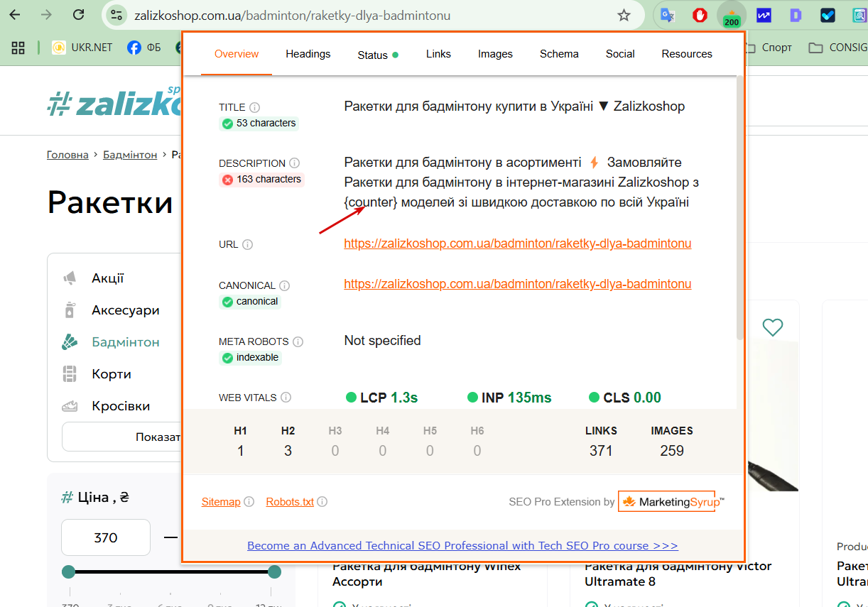
Task: Open SEO Pro extension icon showing 200
Action: 732,16
